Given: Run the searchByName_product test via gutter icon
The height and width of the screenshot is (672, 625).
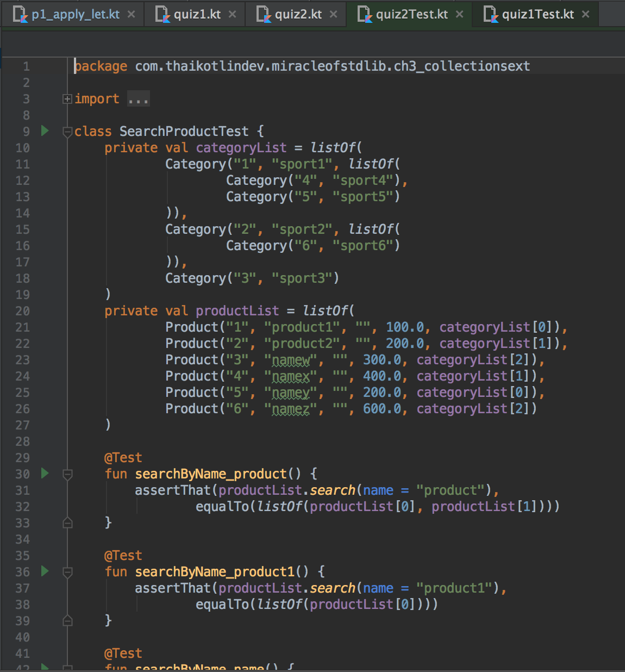Looking at the screenshot, I should click(45, 474).
